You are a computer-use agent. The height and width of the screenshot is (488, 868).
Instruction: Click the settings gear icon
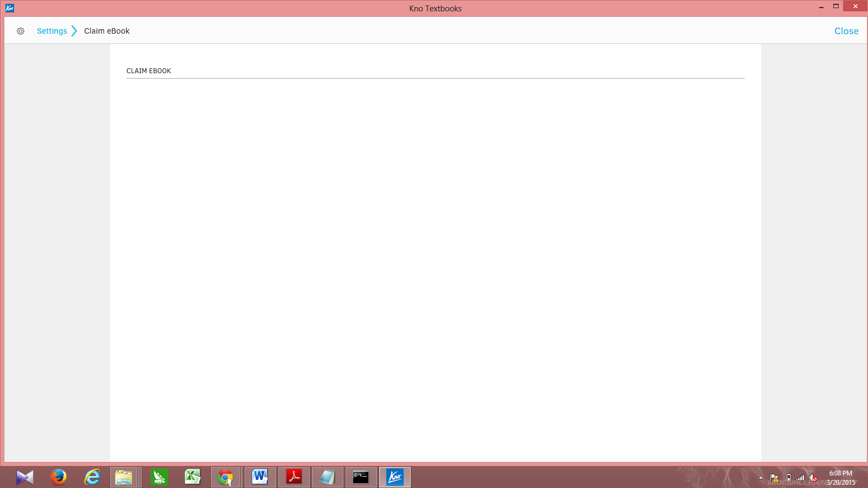21,31
